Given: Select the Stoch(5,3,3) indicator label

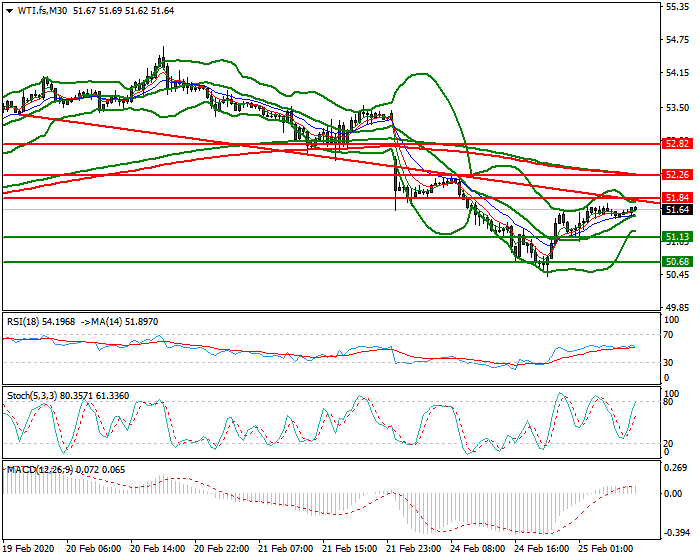Looking at the screenshot, I should pyautogui.click(x=68, y=396).
